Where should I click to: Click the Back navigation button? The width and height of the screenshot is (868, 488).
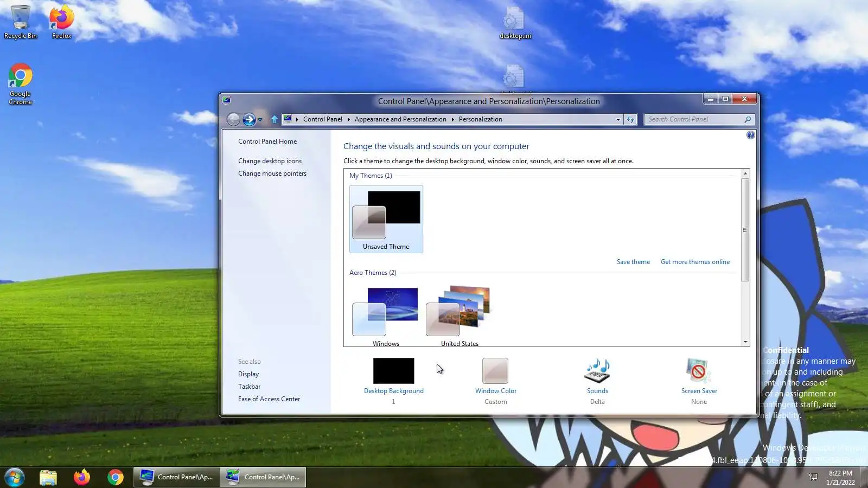pos(233,119)
